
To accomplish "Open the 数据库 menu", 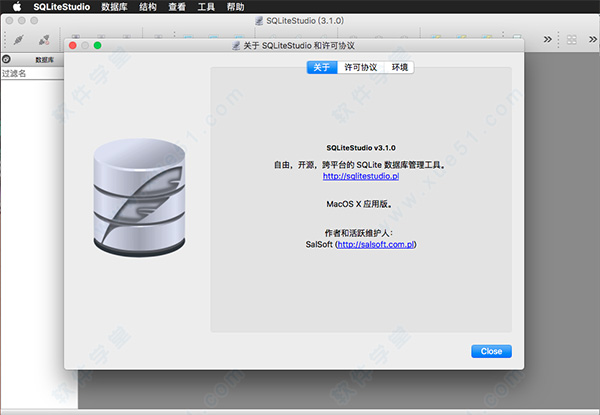I will click(114, 7).
